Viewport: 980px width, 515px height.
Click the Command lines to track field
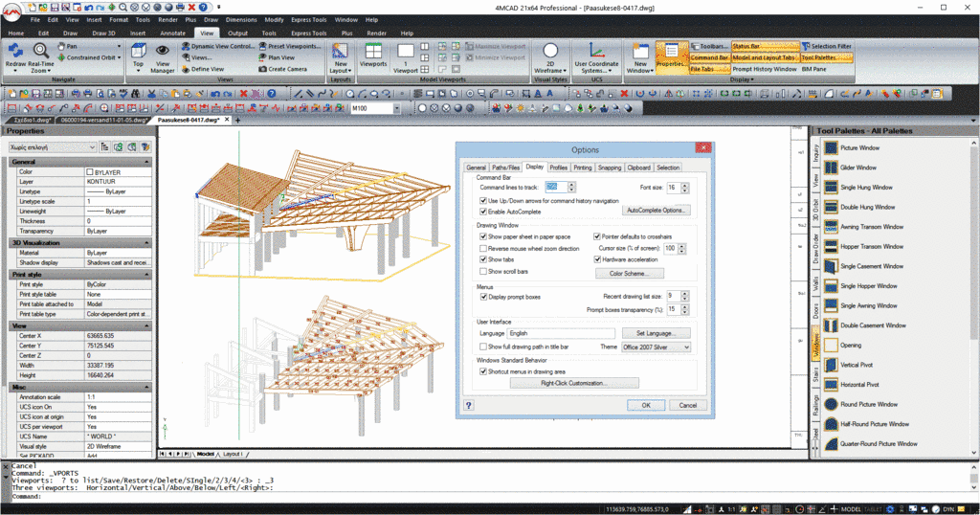pos(556,187)
